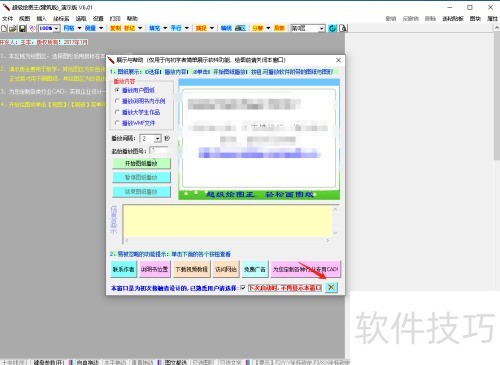The width and height of the screenshot is (500, 365).
Task: Toggle the 下次启动时不再显示本窗口 checkbox
Action: [x=243, y=288]
